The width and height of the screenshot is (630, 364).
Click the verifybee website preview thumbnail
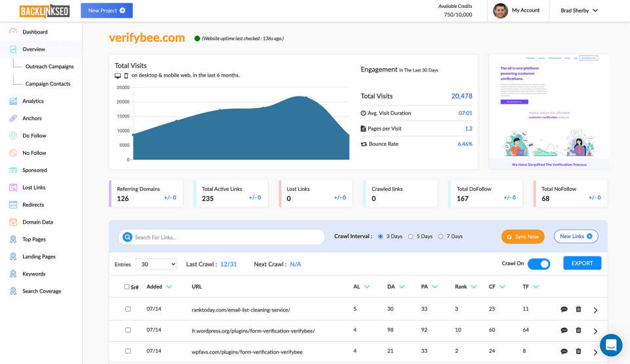tap(549, 111)
